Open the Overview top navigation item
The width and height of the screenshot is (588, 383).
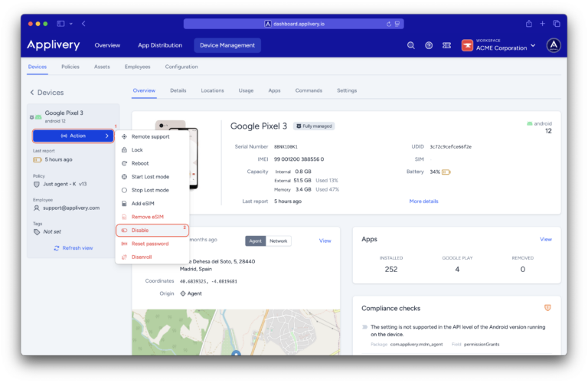point(107,45)
